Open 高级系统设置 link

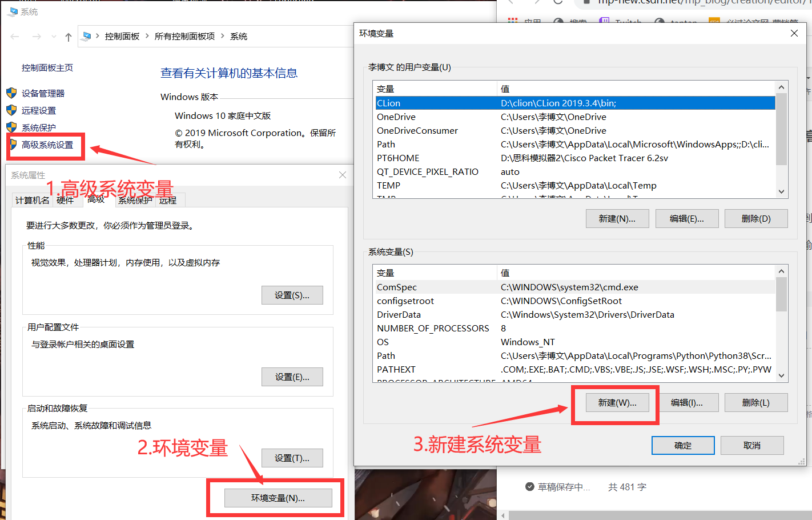(47, 145)
